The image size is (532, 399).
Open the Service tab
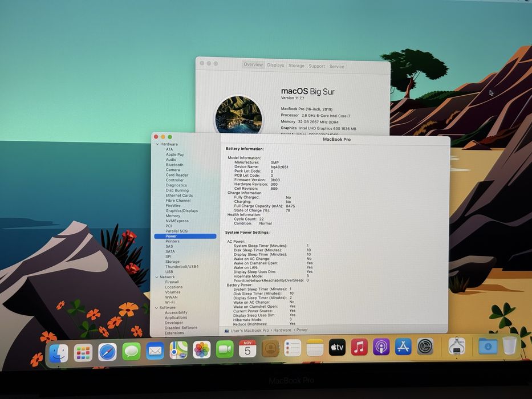(x=336, y=67)
